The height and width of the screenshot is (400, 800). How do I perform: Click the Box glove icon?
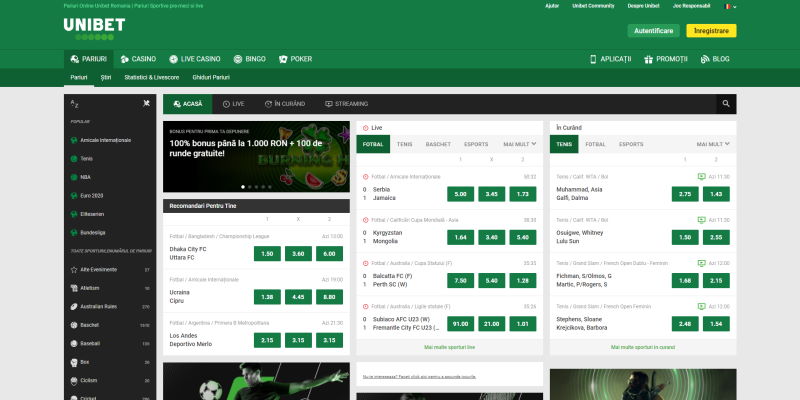tap(74, 362)
